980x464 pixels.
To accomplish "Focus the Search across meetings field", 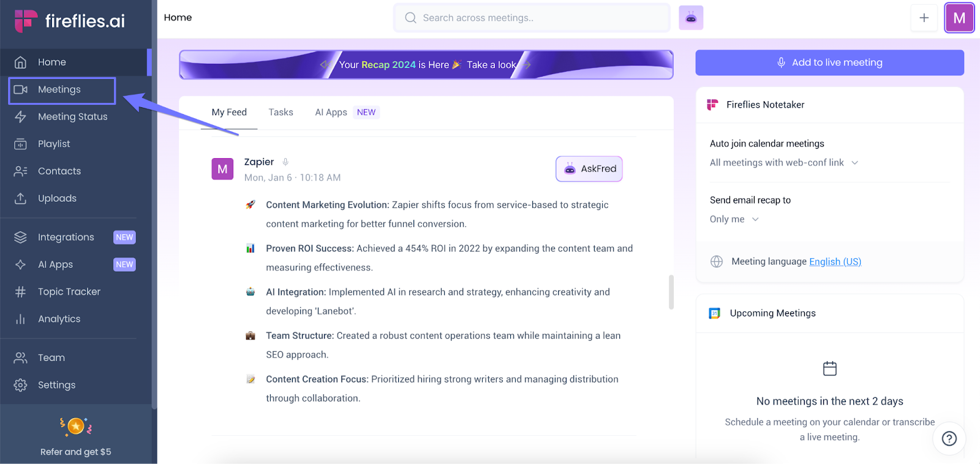I will [532, 18].
